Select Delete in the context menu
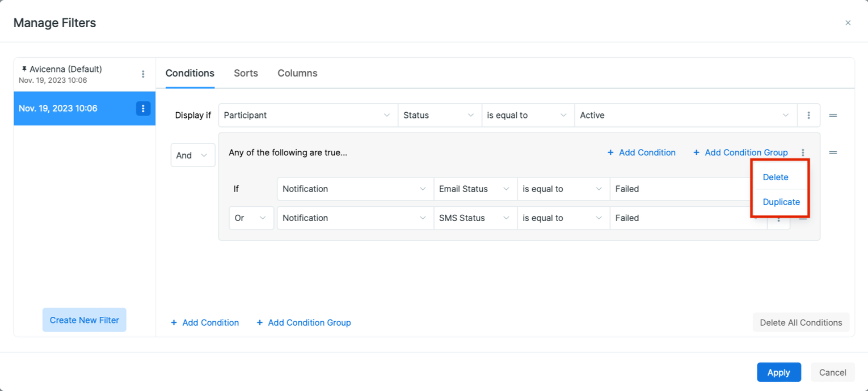The image size is (868, 391). click(775, 177)
